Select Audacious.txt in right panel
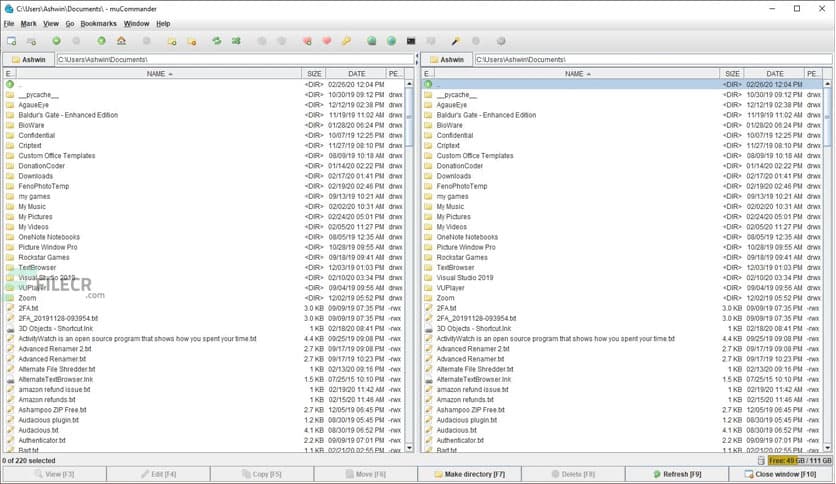 click(x=623, y=430)
